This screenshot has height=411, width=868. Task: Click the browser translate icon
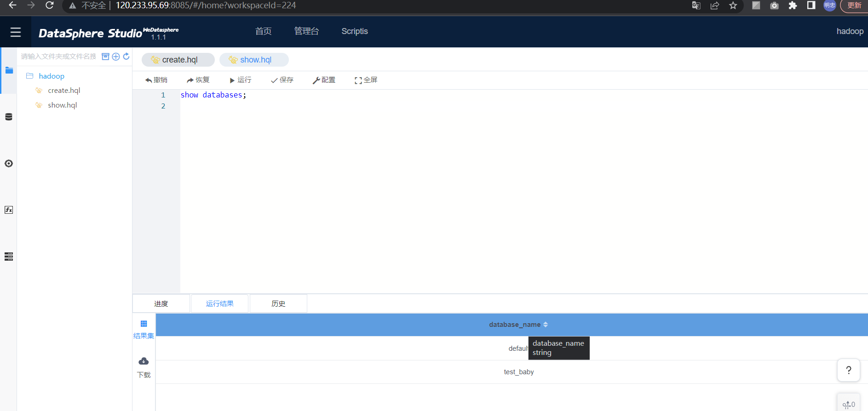pyautogui.click(x=696, y=6)
